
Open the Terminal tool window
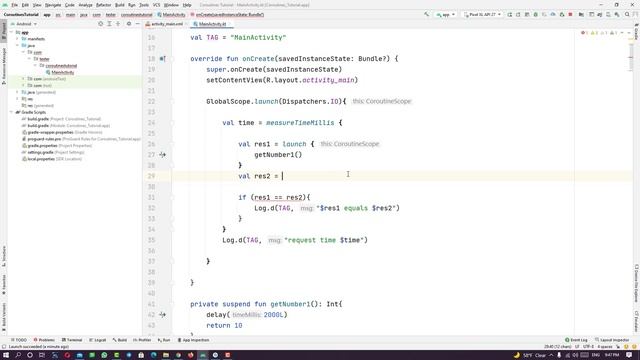point(72,340)
